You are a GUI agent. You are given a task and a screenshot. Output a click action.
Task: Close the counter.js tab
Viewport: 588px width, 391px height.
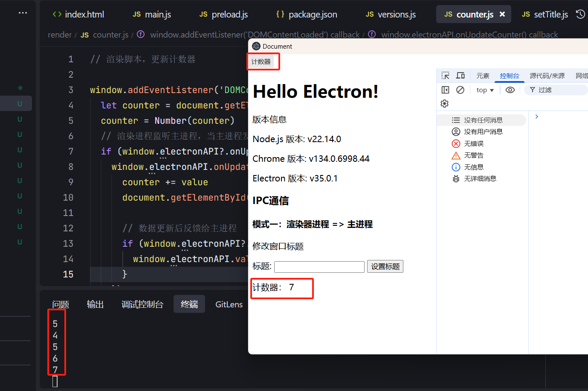click(502, 14)
